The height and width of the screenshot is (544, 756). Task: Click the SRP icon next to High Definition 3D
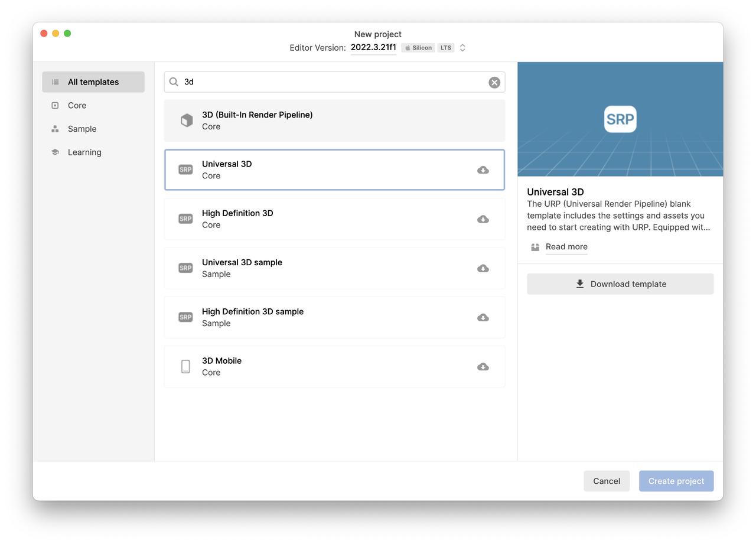[x=185, y=219]
